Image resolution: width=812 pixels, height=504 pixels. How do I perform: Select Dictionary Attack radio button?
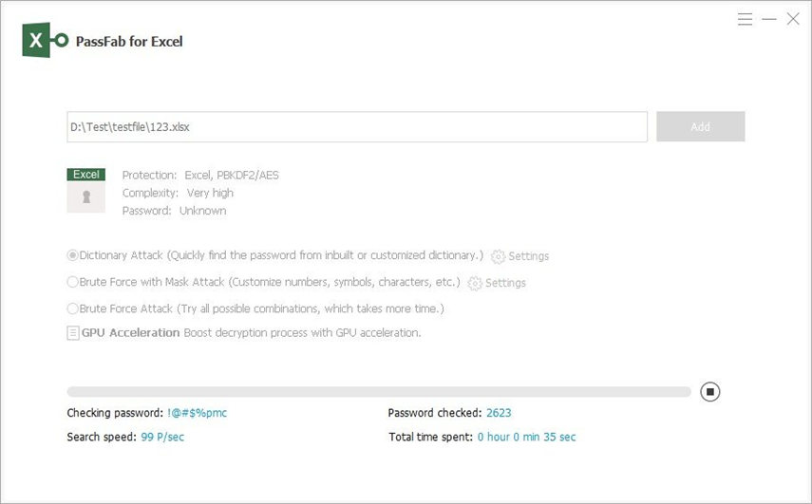click(x=72, y=255)
